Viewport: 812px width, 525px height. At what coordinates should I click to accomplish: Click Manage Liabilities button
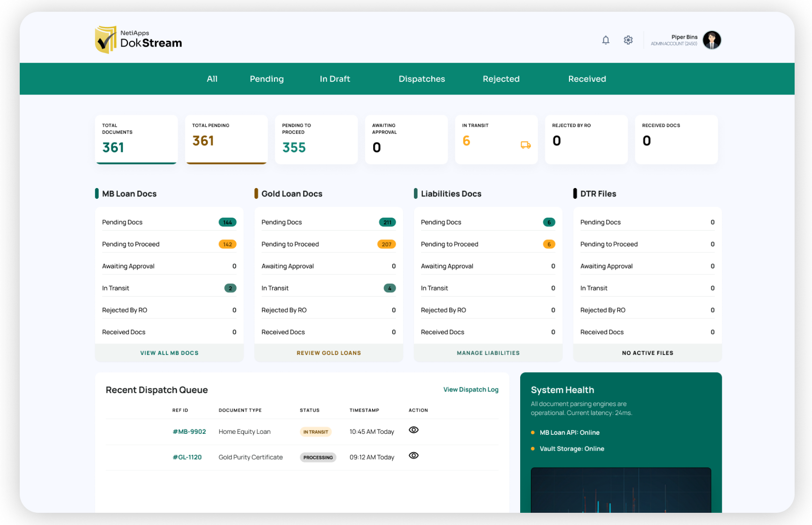488,353
